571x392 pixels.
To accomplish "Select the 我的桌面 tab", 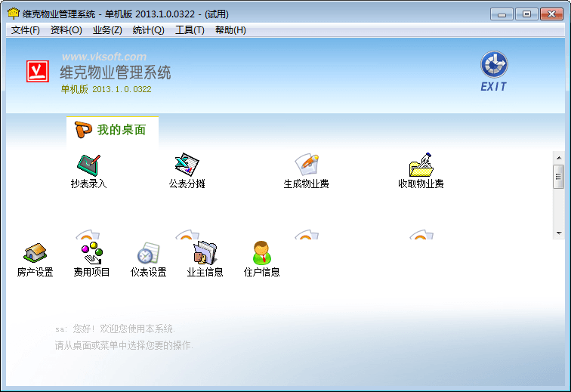I will point(113,130).
